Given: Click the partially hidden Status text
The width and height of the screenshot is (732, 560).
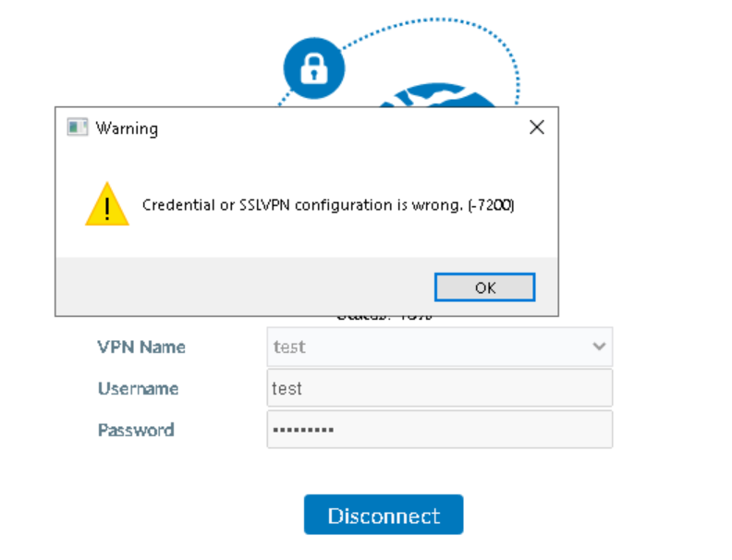Looking at the screenshot, I should tap(384, 319).
